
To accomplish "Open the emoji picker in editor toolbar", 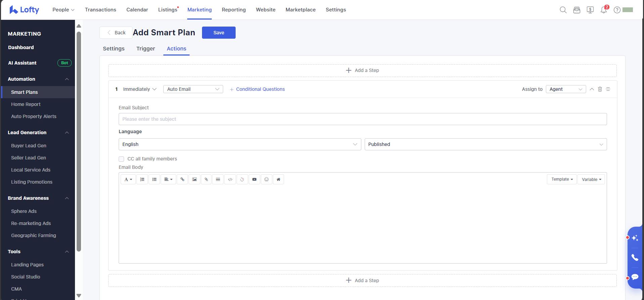I will 267,179.
